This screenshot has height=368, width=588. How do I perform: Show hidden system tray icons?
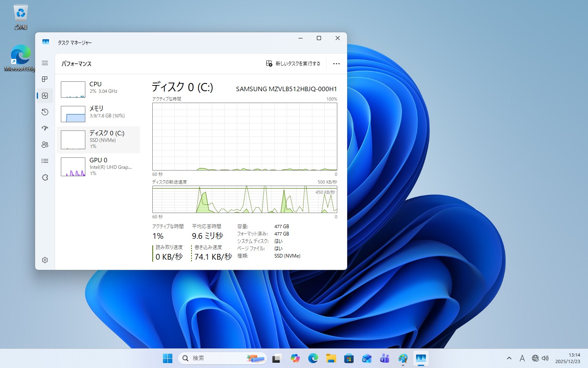click(509, 358)
